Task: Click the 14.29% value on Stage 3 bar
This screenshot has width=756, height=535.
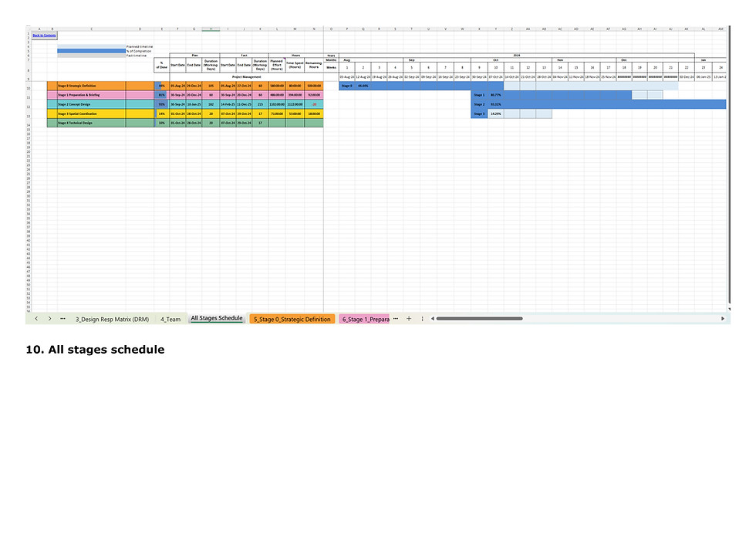Action: tap(495, 113)
